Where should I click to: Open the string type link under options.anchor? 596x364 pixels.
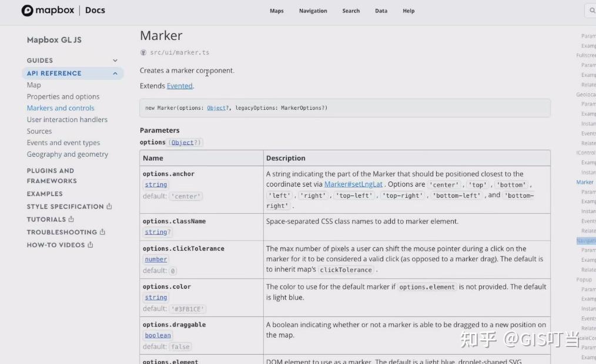click(x=155, y=184)
